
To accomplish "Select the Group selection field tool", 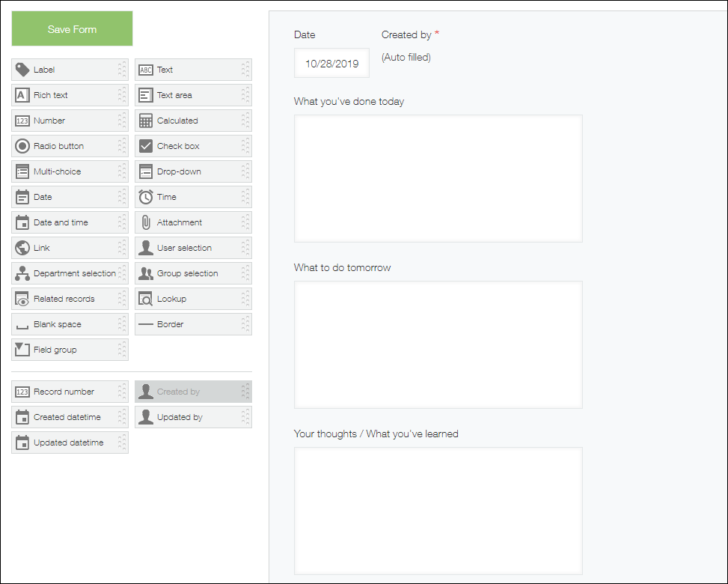I will point(186,273).
